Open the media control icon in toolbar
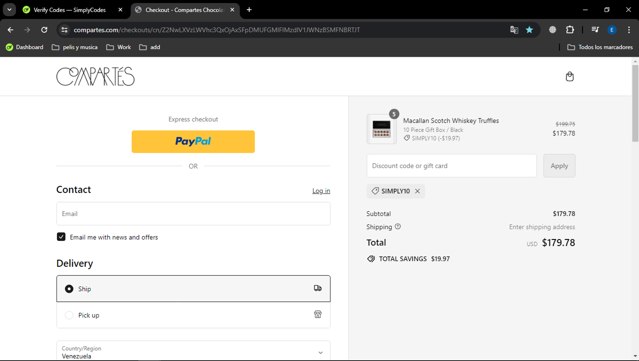Image resolution: width=639 pixels, height=361 pixels. click(595, 30)
